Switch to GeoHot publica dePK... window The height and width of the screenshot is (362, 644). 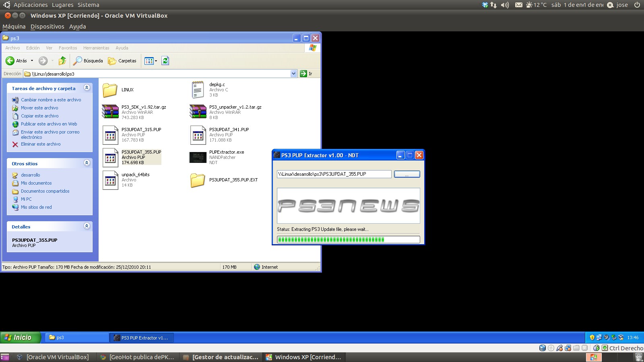pyautogui.click(x=137, y=357)
